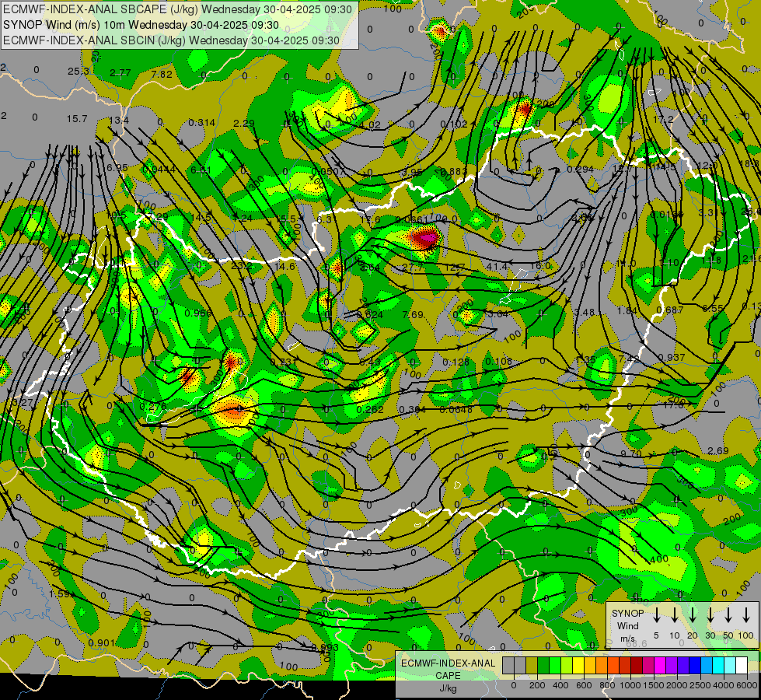Click the 50 m/s wind arrow in legend
The height and width of the screenshot is (700, 761).
click(x=728, y=615)
